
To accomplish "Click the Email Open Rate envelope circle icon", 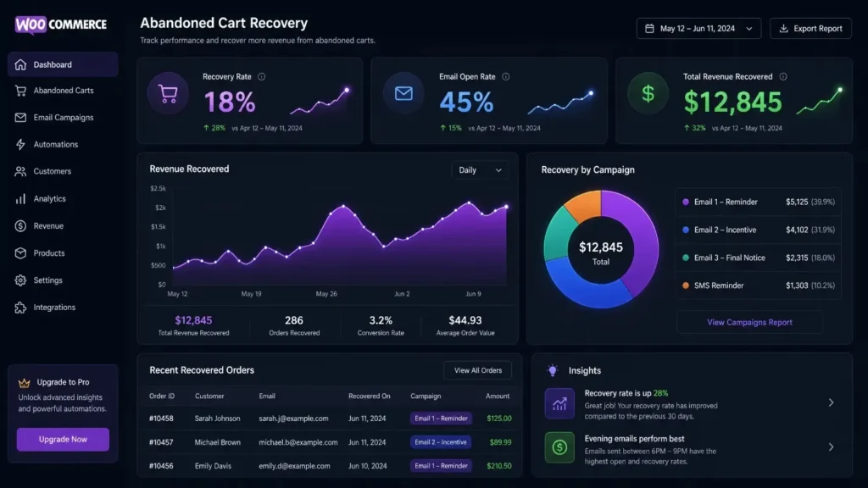I will 403,93.
